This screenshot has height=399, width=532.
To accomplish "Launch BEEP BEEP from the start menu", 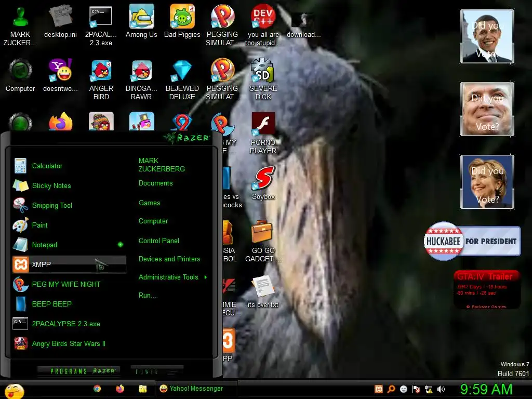I will [x=69, y=304].
